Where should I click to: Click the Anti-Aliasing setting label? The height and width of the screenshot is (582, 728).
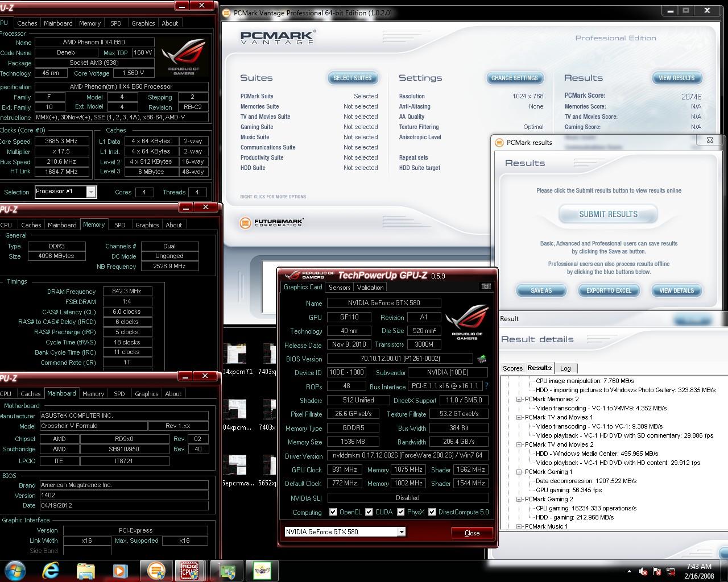click(415, 106)
